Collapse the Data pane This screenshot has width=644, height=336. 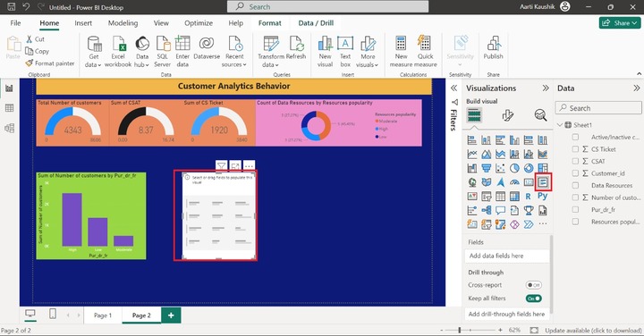point(636,88)
